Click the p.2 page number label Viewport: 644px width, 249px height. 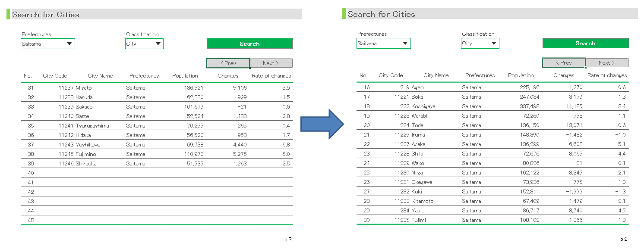(624, 240)
